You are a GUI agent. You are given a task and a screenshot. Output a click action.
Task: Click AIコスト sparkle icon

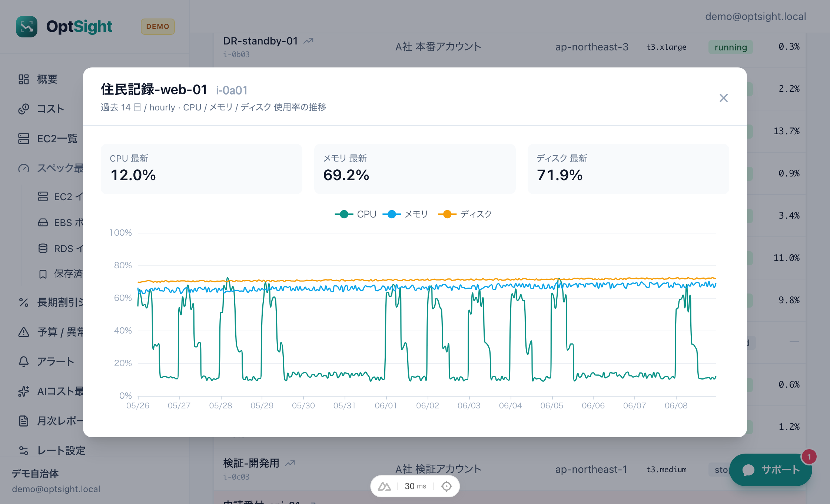(24, 391)
